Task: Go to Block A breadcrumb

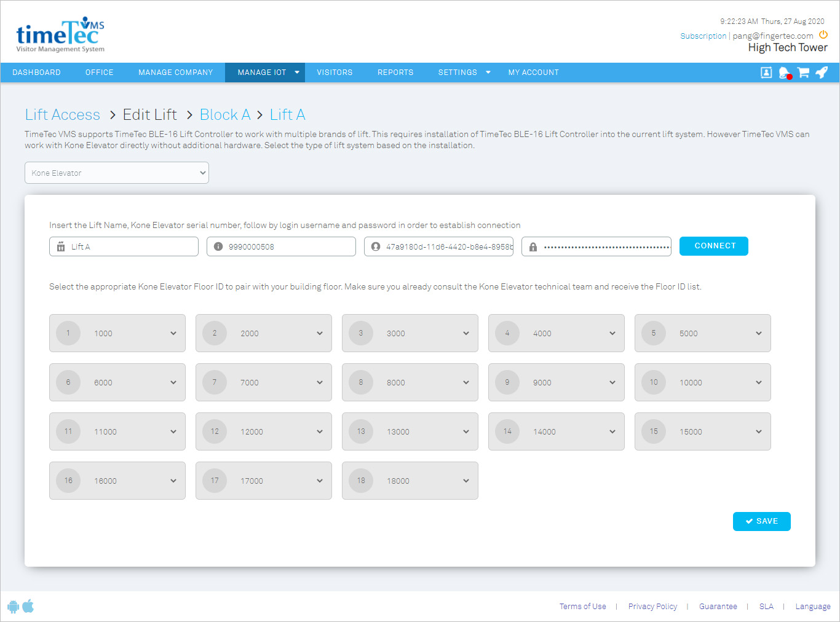Action: (x=225, y=115)
